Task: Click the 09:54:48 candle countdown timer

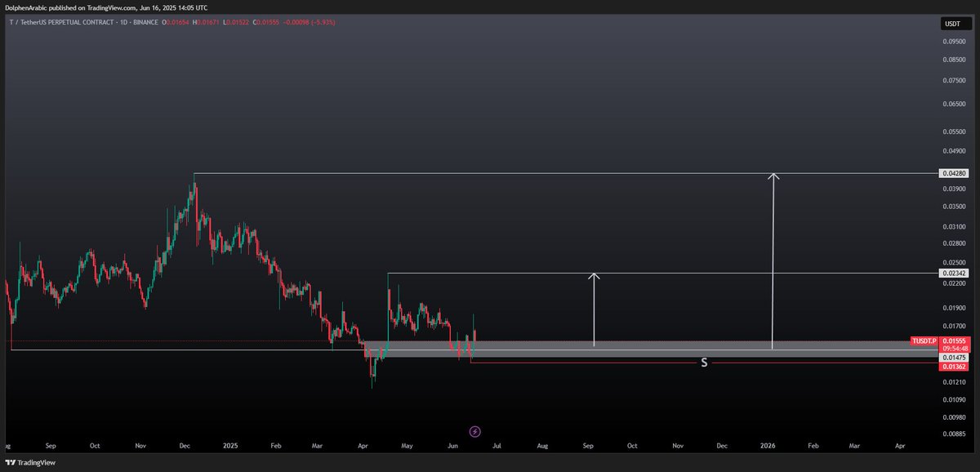Action: click(954, 349)
